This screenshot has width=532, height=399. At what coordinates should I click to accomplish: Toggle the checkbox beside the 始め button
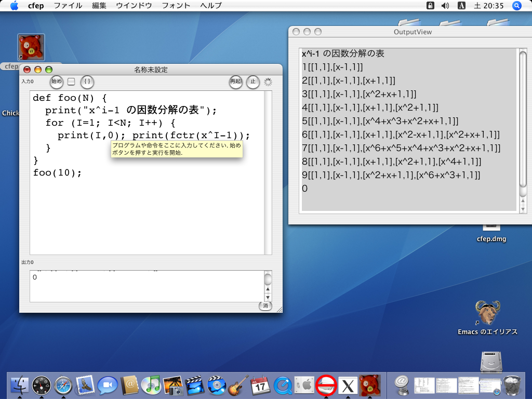71,82
